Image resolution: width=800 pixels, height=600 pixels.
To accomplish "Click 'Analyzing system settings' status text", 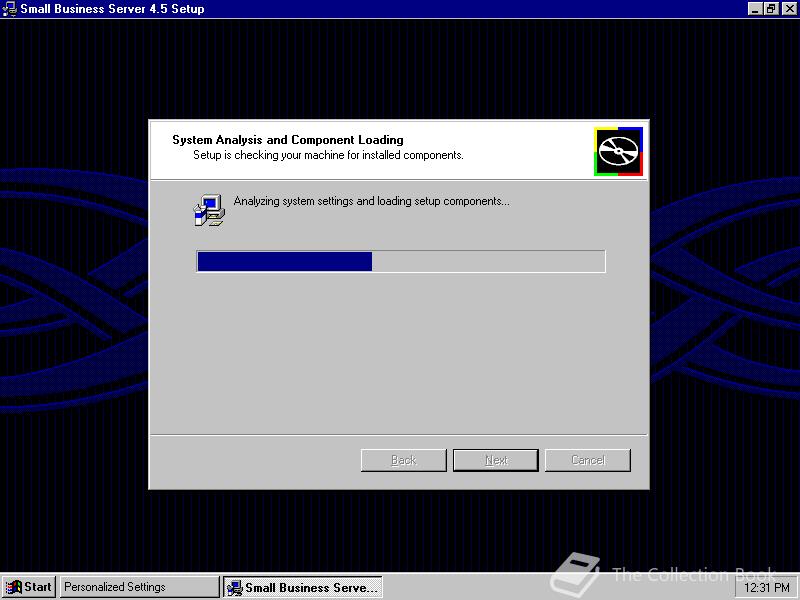I will pyautogui.click(x=371, y=201).
